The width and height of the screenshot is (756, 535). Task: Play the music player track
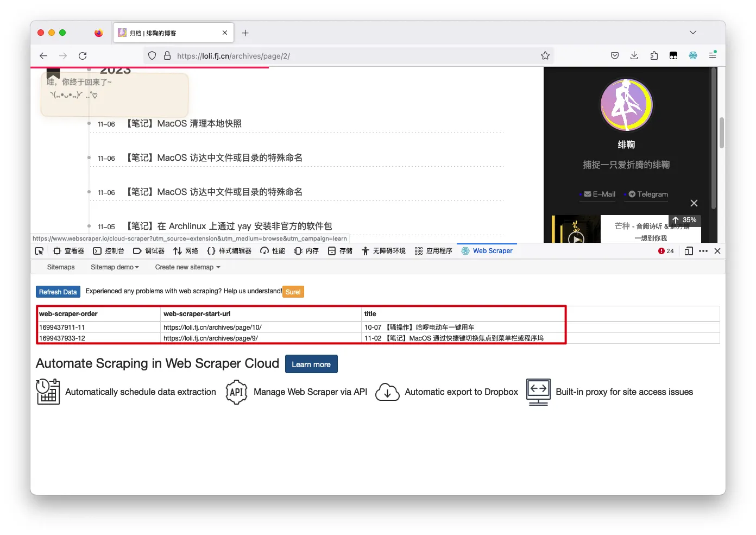pos(576,238)
